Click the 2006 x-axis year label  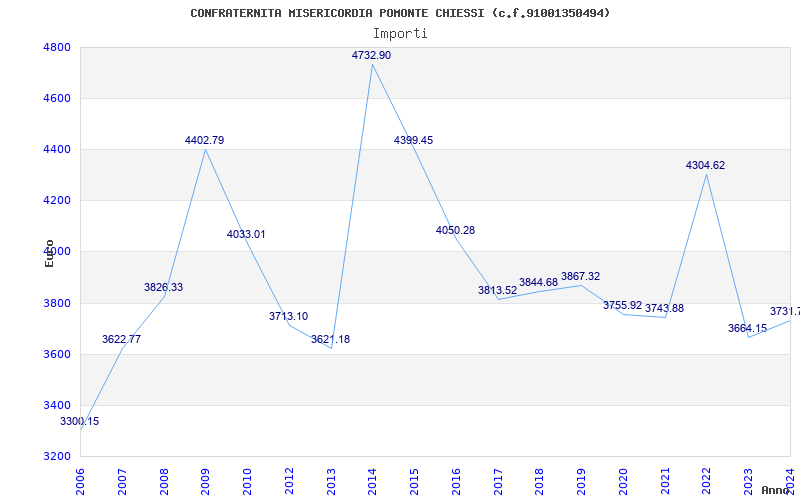(81, 481)
